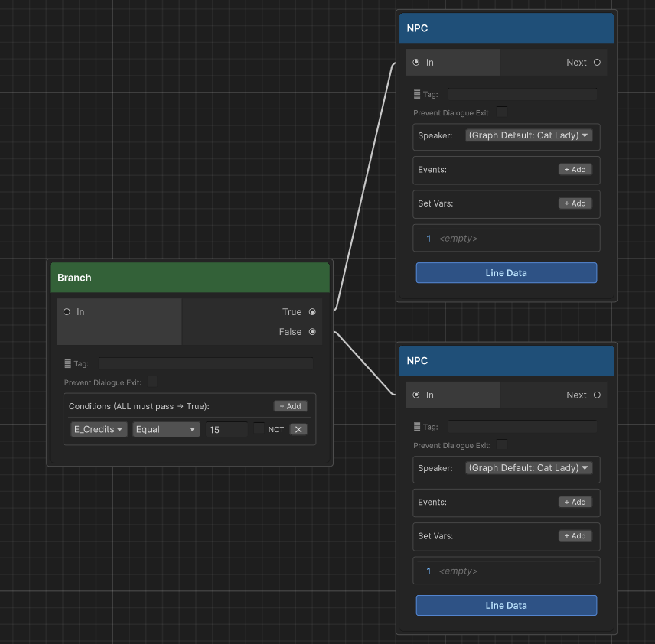Select the upper NPC node by its title bar

[x=507, y=28]
